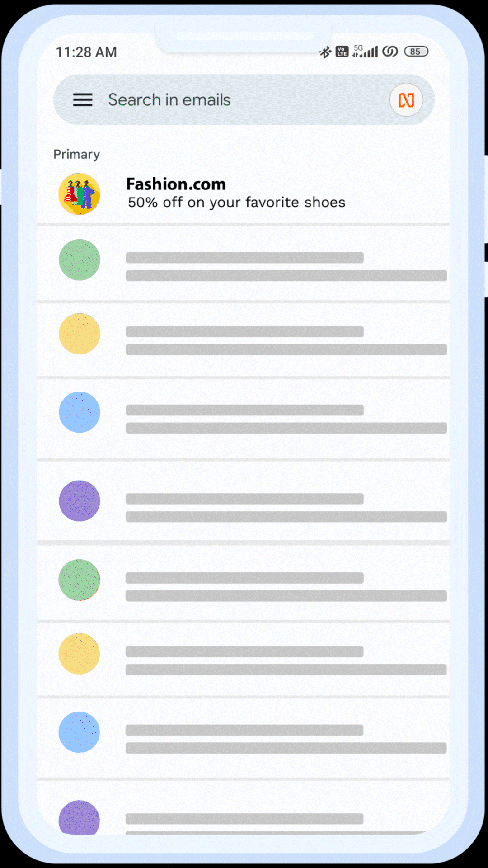This screenshot has width=488, height=868.
Task: Click the Fashion.com sender avatar
Action: [80, 194]
